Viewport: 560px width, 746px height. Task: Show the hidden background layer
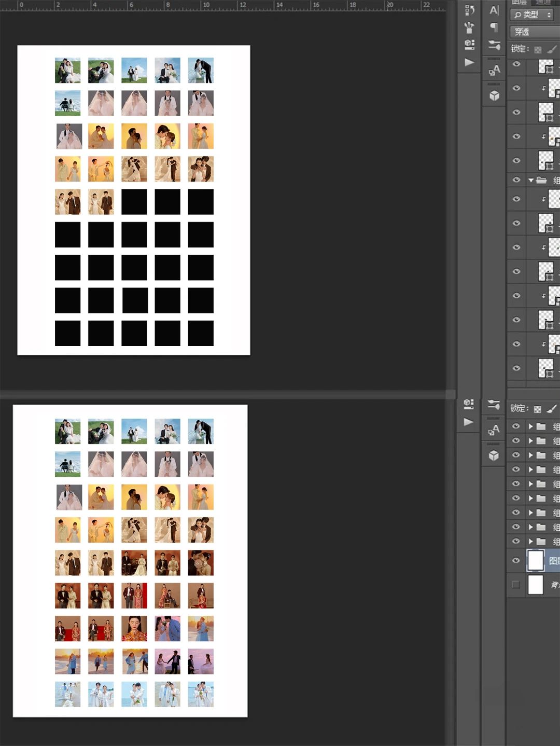(x=516, y=585)
